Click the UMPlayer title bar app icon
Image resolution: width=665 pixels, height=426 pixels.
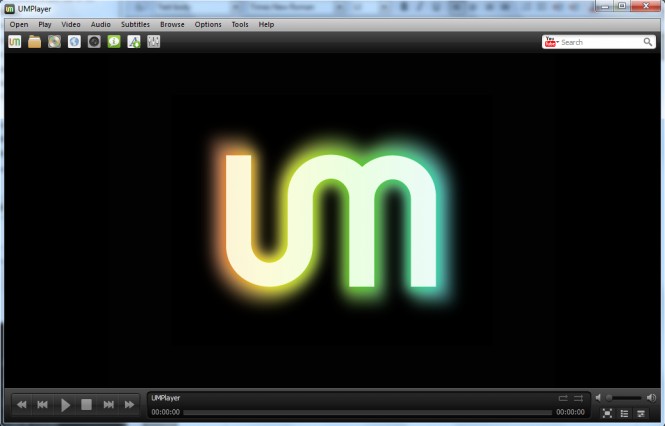(x=9, y=9)
